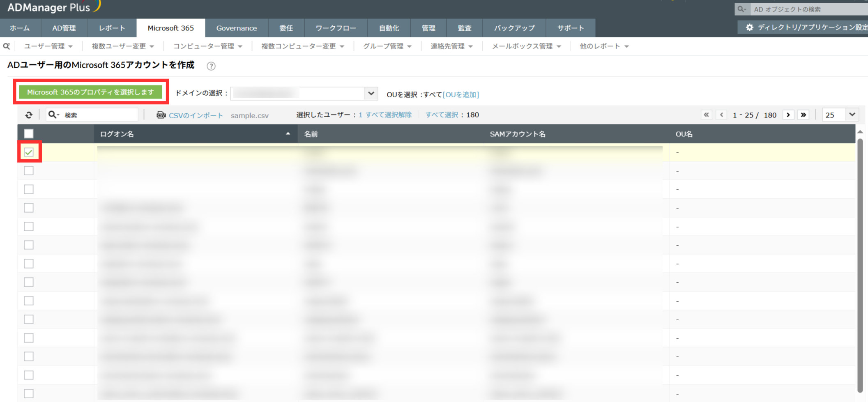Click the selected user count 1 link
This screenshot has width=868, height=402.
pos(361,115)
